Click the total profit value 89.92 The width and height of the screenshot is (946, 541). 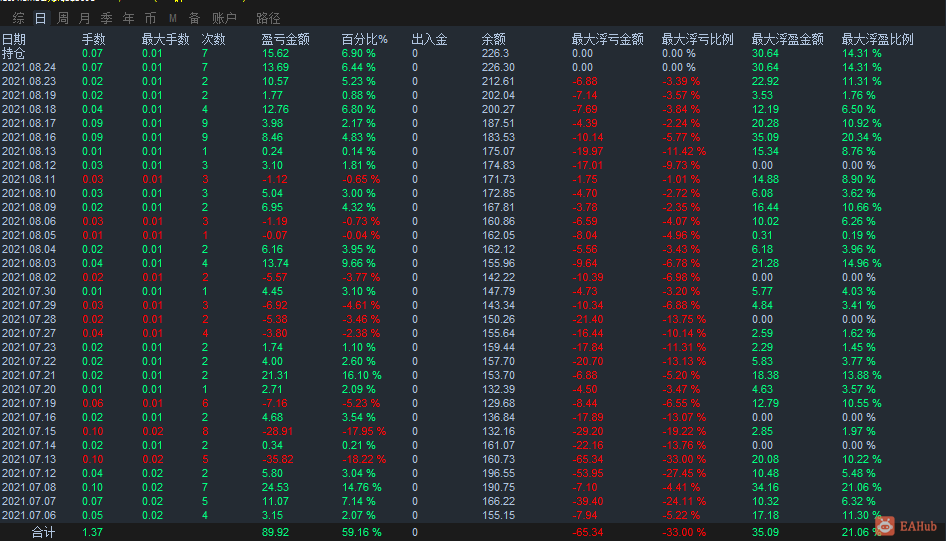275,532
